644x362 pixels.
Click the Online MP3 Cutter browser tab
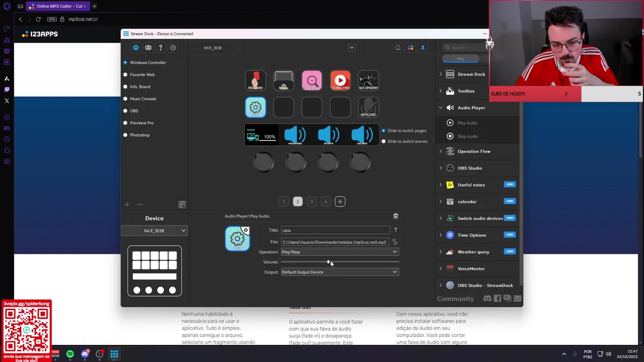[58, 6]
